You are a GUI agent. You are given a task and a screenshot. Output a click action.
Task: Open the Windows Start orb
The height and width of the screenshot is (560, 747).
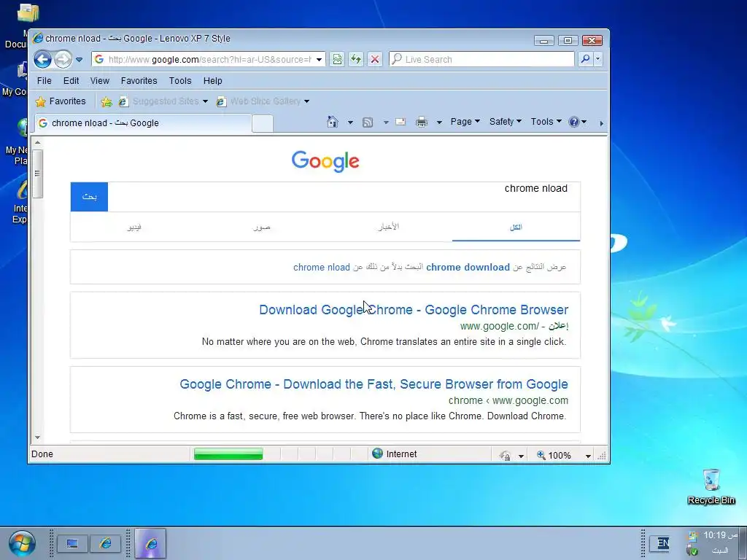21,544
